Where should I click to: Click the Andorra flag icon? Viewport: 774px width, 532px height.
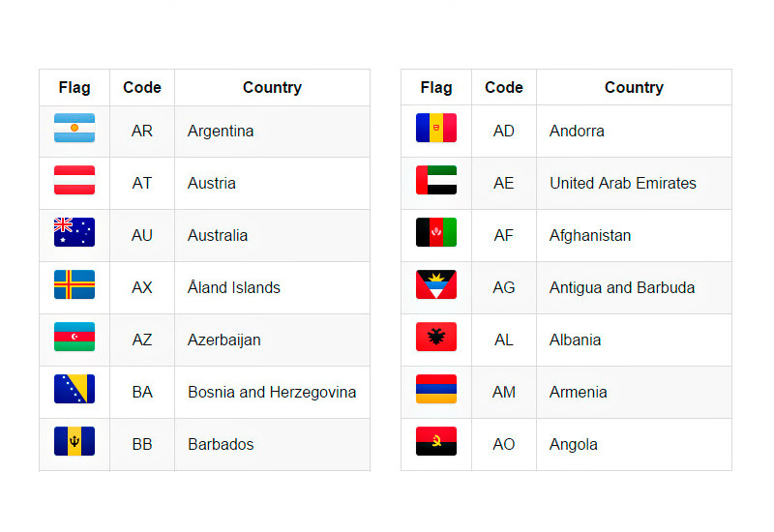tap(436, 128)
